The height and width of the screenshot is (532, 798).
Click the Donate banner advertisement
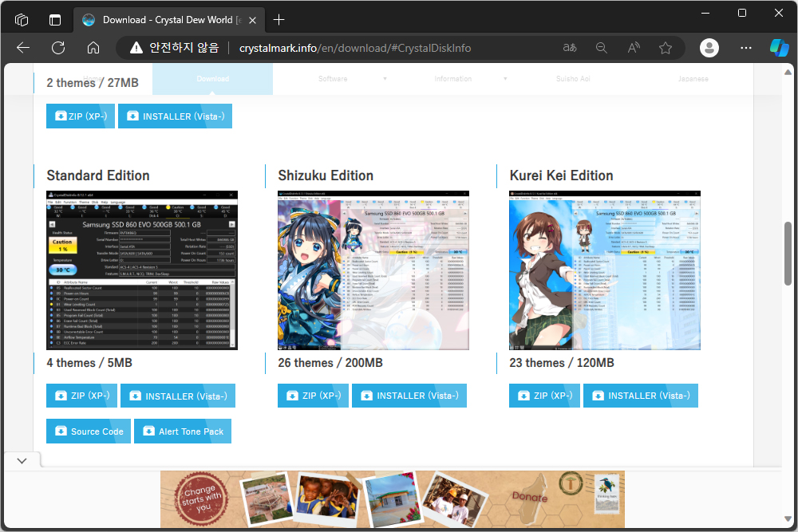click(x=393, y=499)
